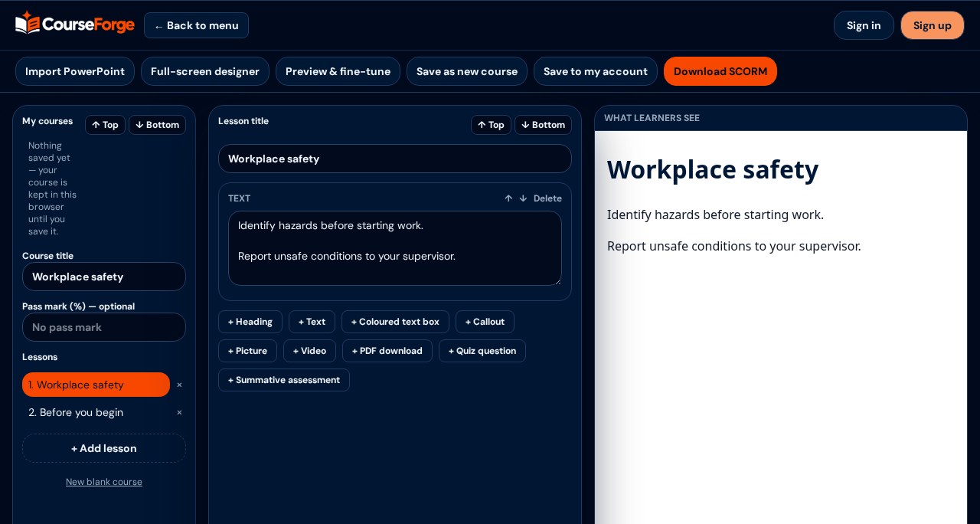Screen dimensions: 980x524
Task: Add a Quiz question
Action: 482,351
